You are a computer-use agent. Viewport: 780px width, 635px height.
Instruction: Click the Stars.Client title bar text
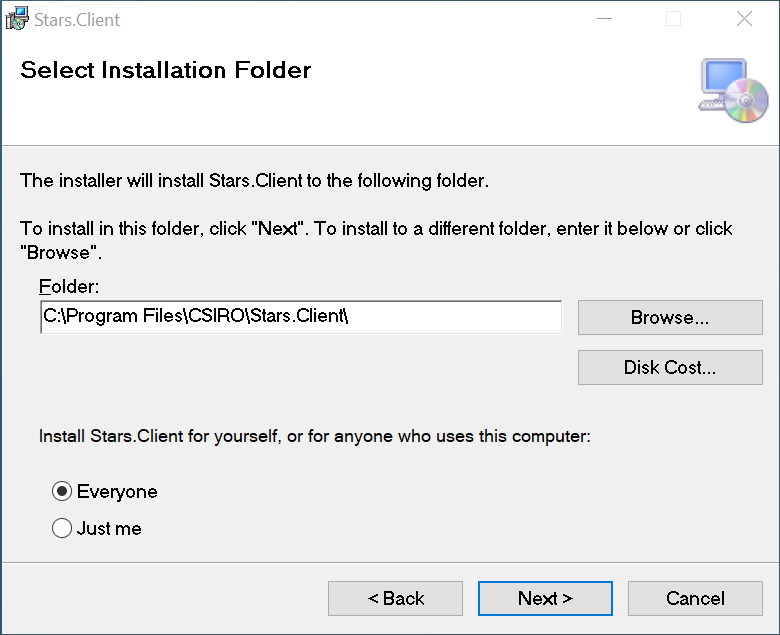click(77, 19)
